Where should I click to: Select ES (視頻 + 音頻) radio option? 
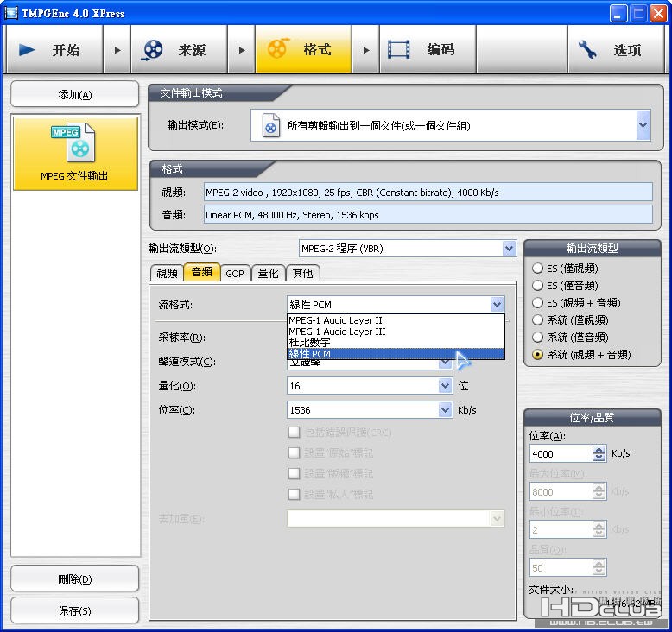click(537, 302)
